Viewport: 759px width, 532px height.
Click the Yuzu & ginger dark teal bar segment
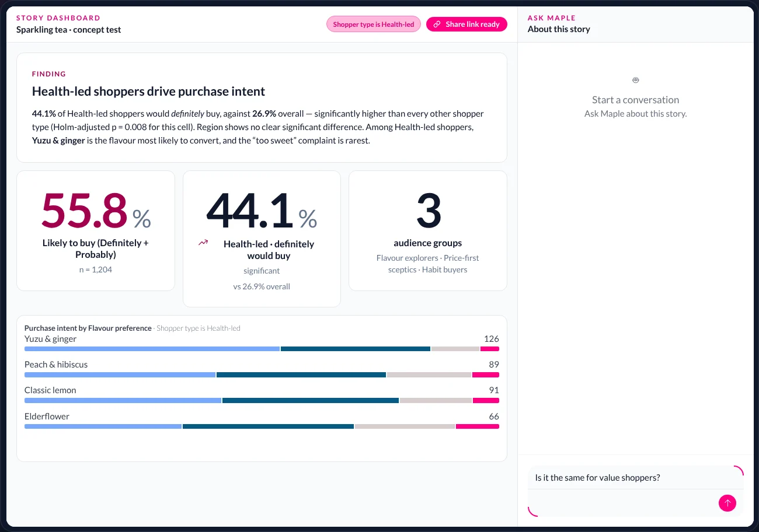click(356, 349)
